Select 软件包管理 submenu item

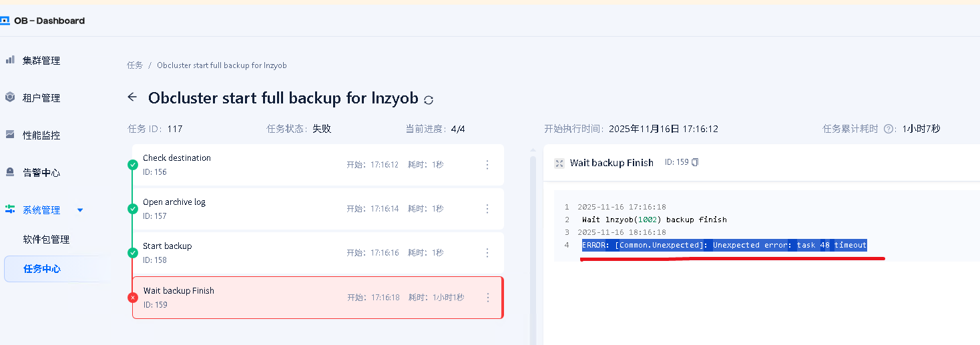coord(46,240)
